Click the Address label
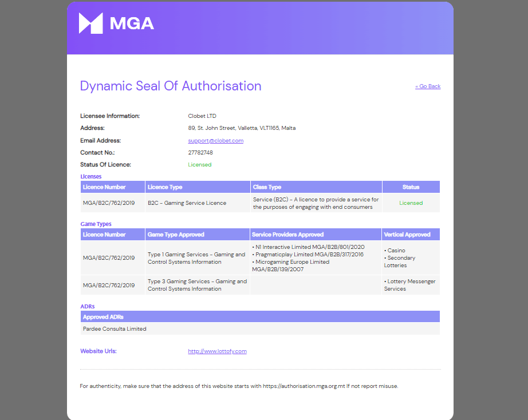 92,128
